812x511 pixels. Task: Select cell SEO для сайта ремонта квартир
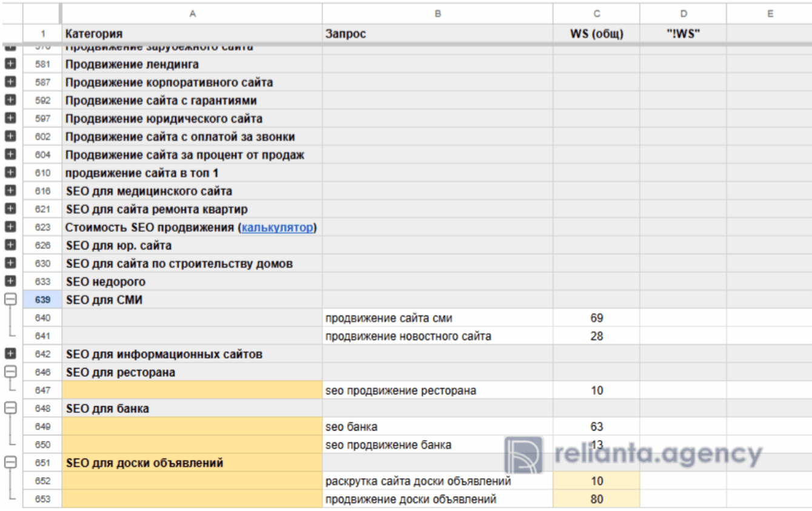point(192,209)
